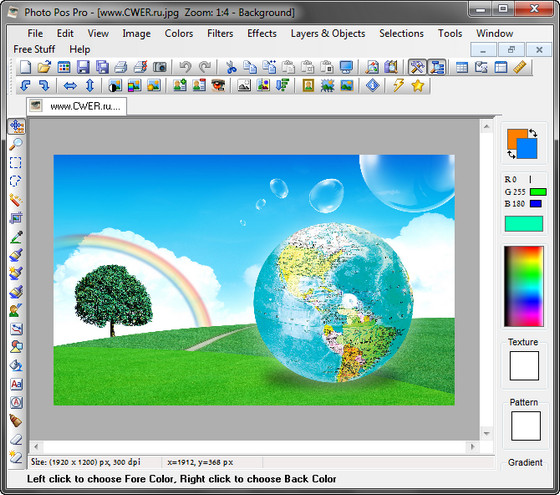Open the Filters menu
Screen dimensions: 560x495
click(x=220, y=34)
